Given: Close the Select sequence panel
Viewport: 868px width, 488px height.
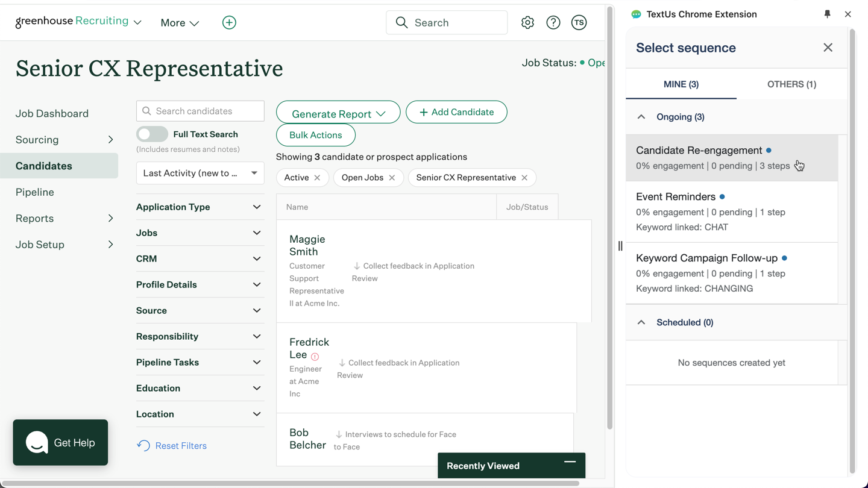Looking at the screenshot, I should pos(828,48).
